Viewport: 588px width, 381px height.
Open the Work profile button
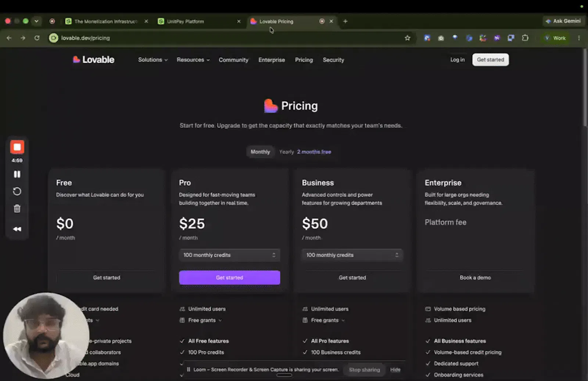555,38
